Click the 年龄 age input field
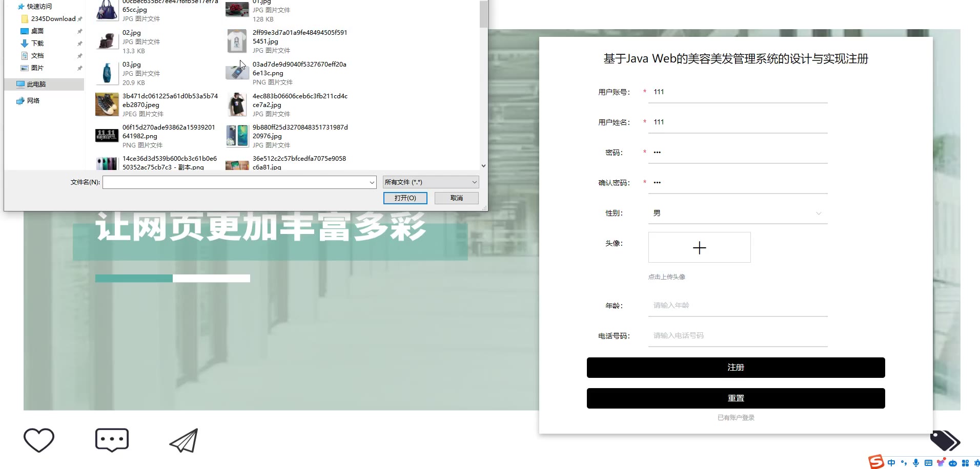Viewport: 980px width, 469px height. [738, 306]
